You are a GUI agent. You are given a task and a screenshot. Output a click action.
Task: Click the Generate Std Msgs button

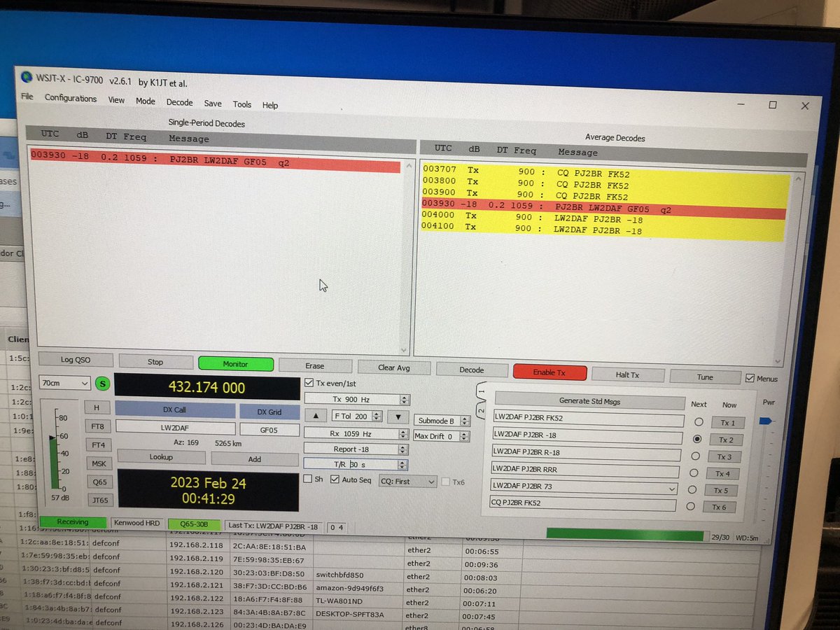[x=589, y=401]
